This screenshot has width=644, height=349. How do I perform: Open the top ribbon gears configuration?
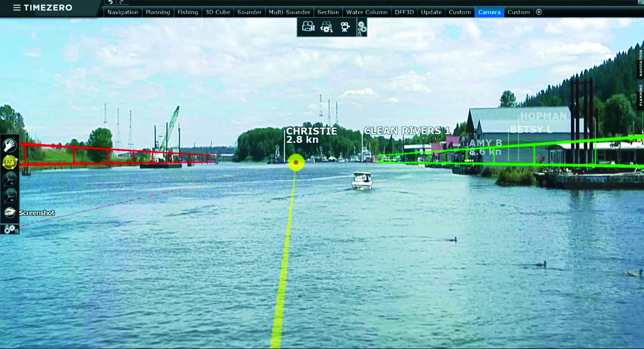[x=362, y=28]
